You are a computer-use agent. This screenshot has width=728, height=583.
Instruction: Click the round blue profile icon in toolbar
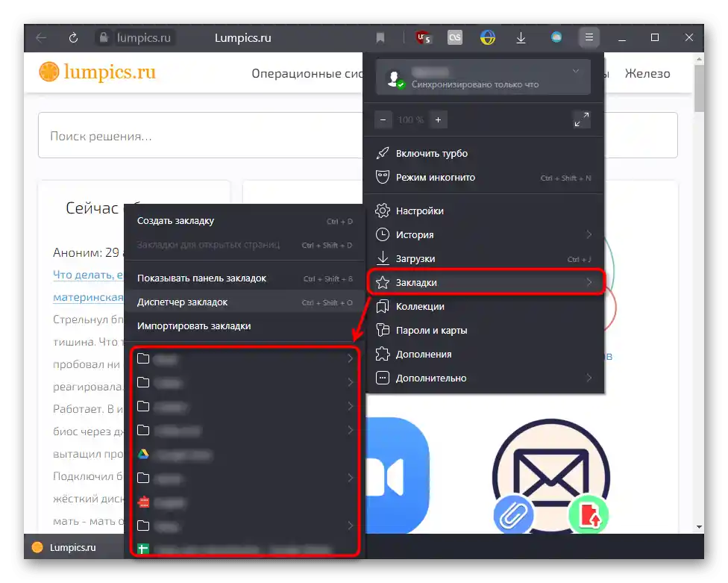tap(556, 37)
